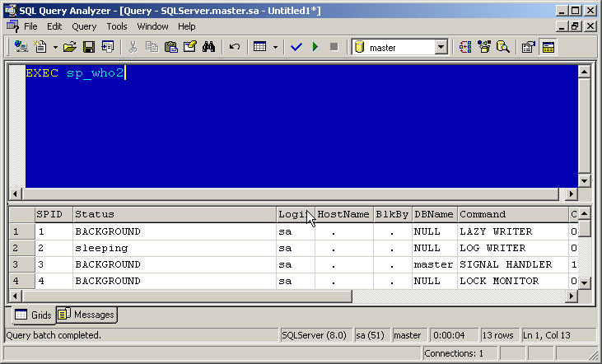Viewport: 602px width, 364px height.
Task: Click the Connect toolbar icon
Action: 21,47
